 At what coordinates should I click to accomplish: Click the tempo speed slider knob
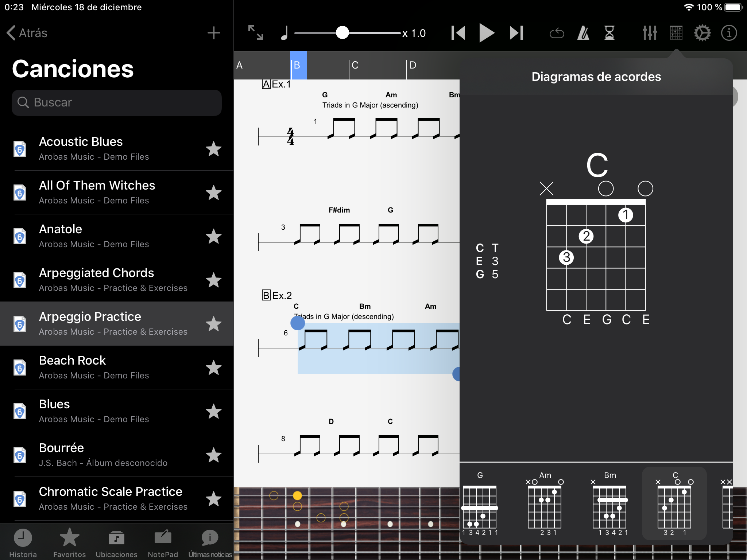pyautogui.click(x=342, y=33)
